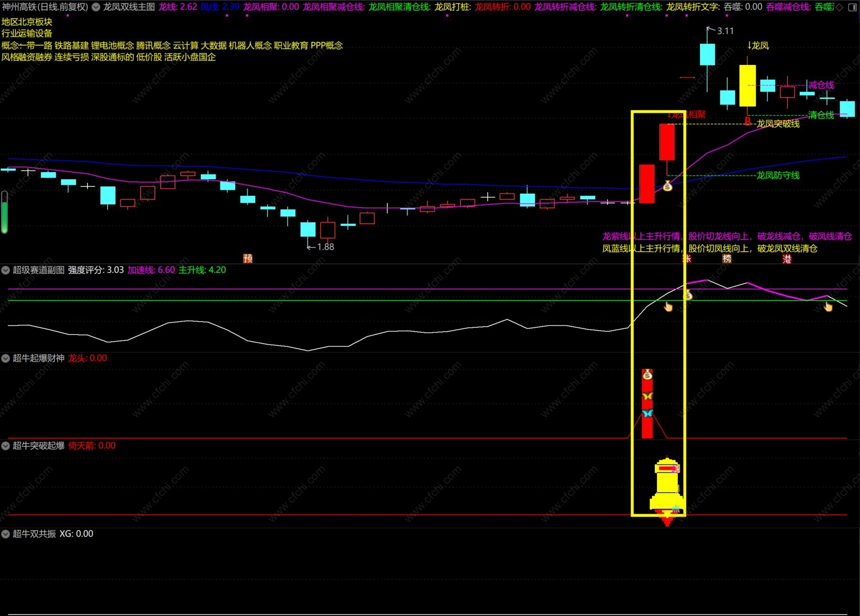Open the 超牛双共振 indicator dropdown arrow
Screen dimensions: 860x616
click(x=6, y=534)
